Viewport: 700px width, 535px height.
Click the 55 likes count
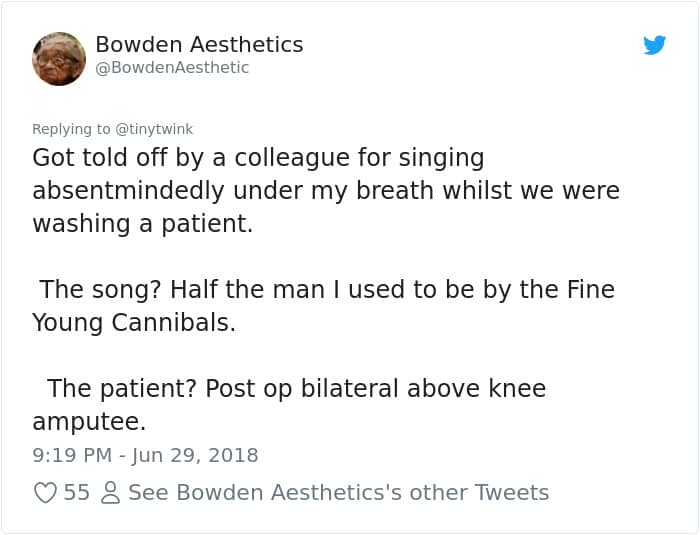(x=77, y=492)
